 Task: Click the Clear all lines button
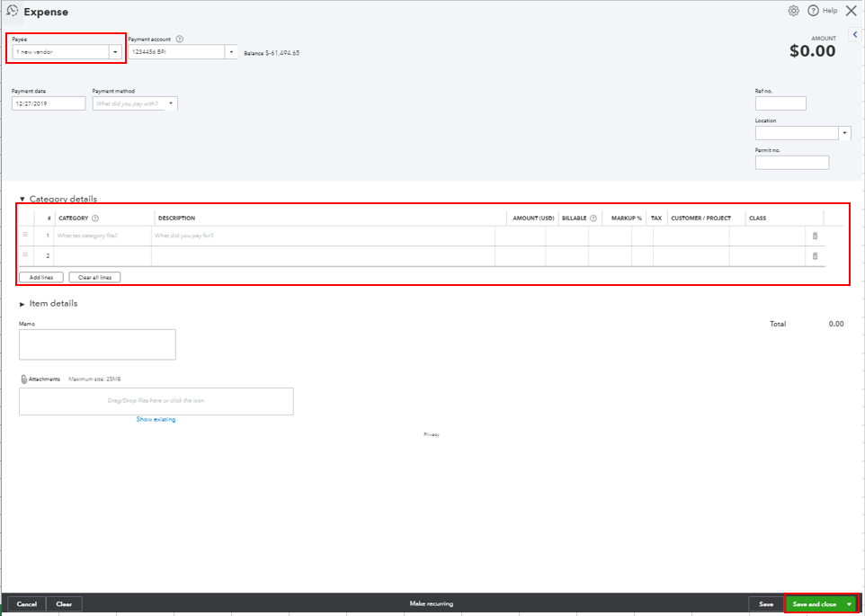tap(95, 277)
